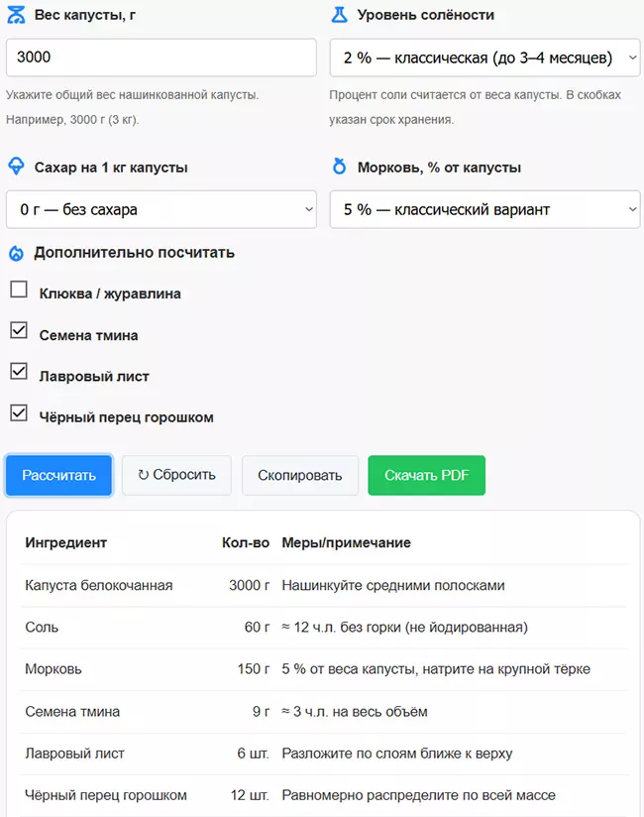Open the salinity level dropdown
The image size is (644, 817).
[x=483, y=58]
